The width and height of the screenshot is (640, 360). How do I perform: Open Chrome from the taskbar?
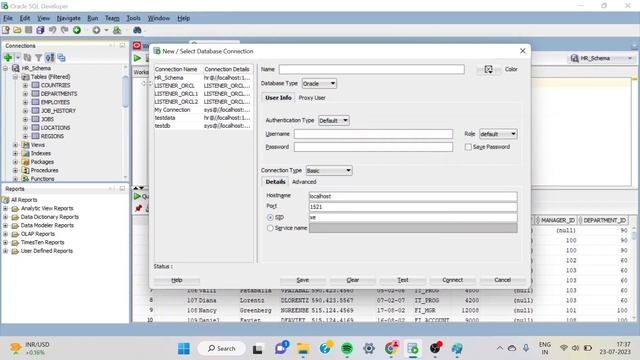pyautogui.click(x=391, y=348)
